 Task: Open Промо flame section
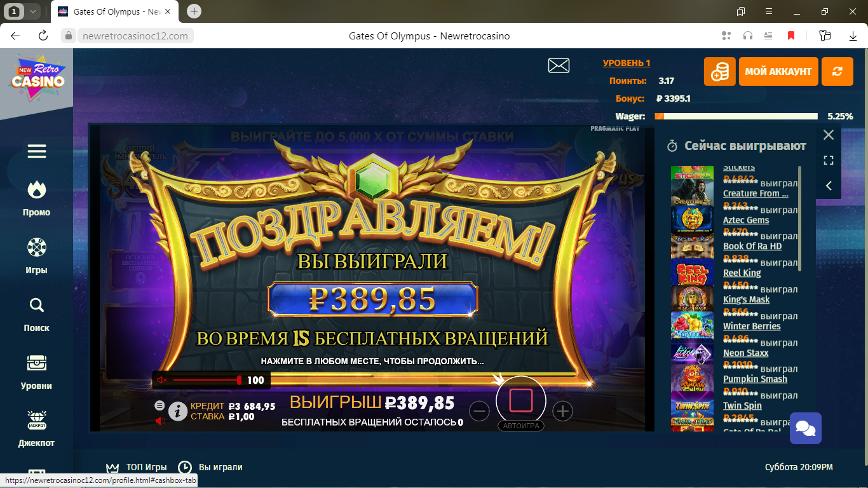[37, 198]
